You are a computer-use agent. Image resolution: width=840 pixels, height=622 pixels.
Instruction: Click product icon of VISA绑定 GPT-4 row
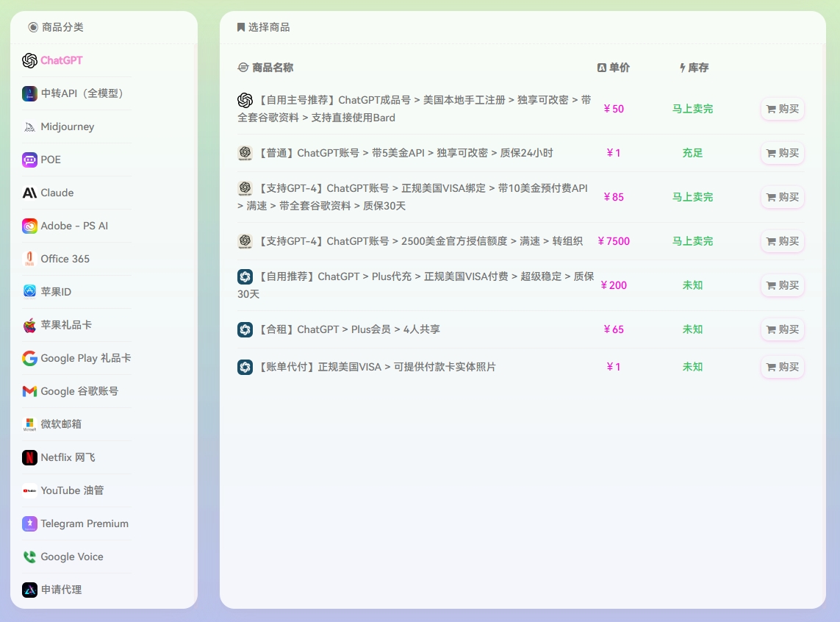[x=245, y=188]
